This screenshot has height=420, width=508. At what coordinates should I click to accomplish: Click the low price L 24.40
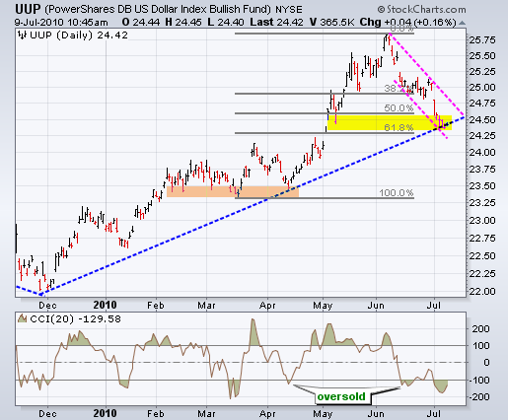[x=226, y=22]
